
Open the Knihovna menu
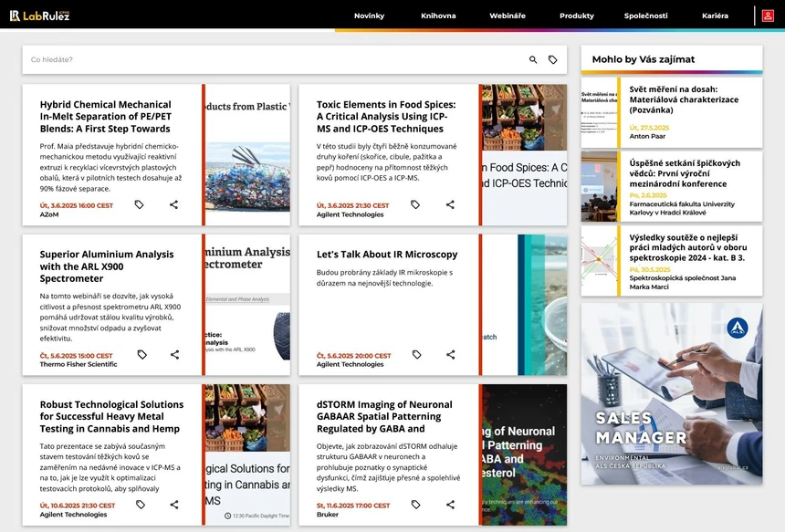click(x=438, y=16)
